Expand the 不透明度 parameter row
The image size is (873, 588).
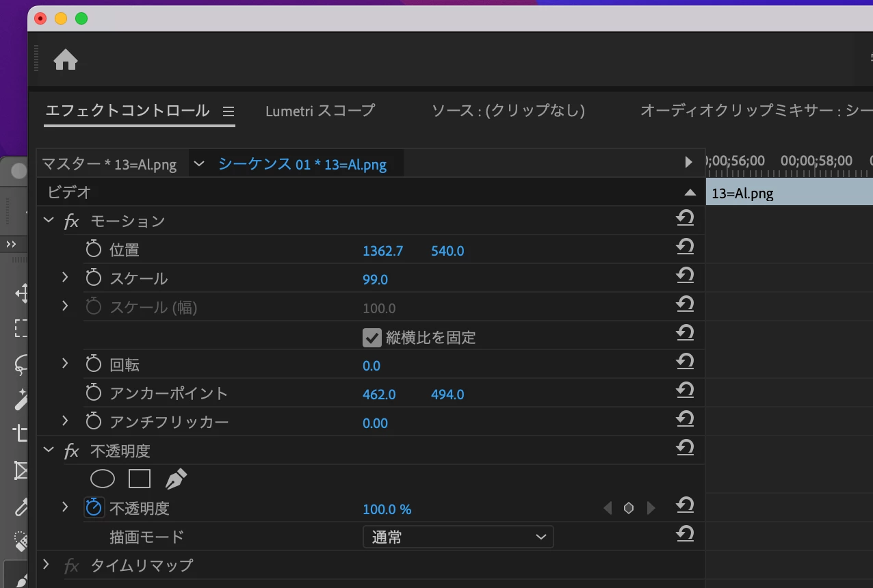pos(65,507)
